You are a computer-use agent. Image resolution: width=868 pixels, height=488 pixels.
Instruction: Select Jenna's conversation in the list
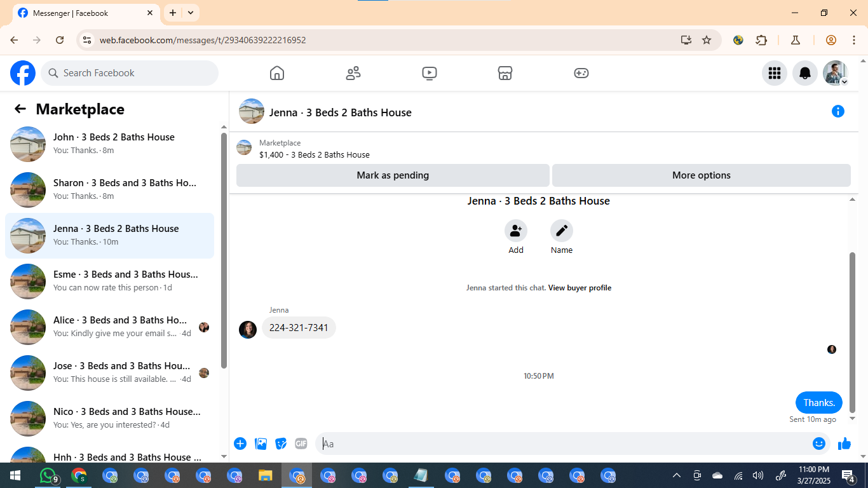point(109,236)
